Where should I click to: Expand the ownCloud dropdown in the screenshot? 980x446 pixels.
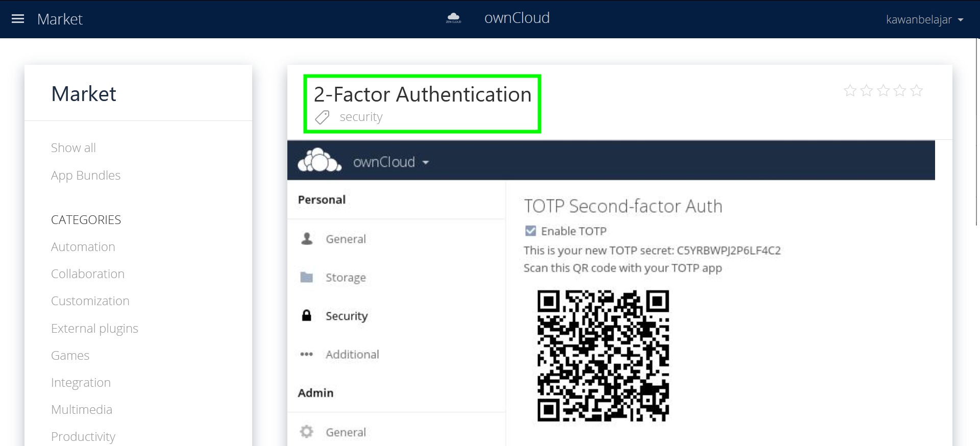(425, 162)
